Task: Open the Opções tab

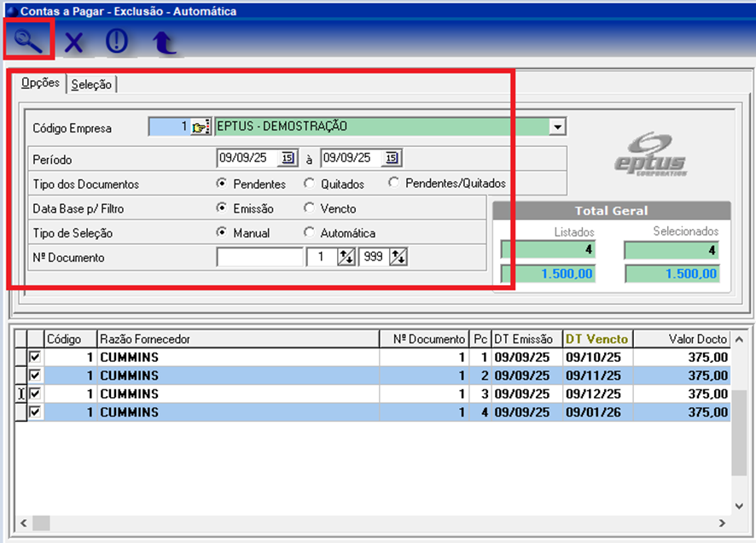Action: [x=40, y=83]
